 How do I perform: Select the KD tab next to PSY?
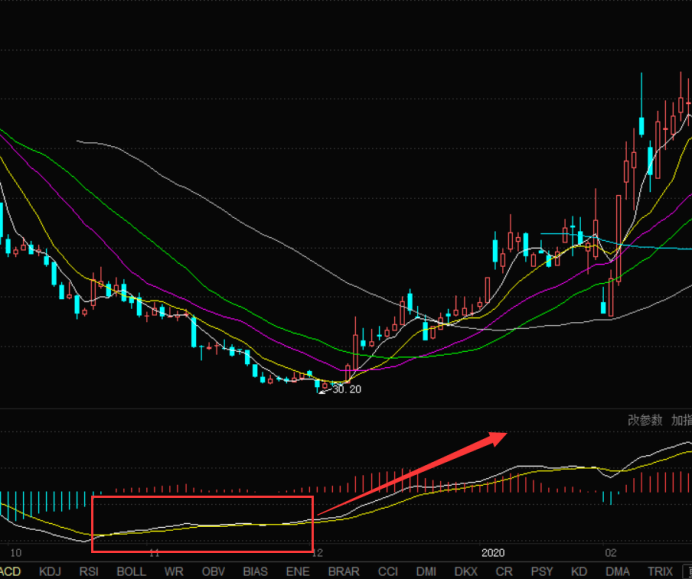578,571
